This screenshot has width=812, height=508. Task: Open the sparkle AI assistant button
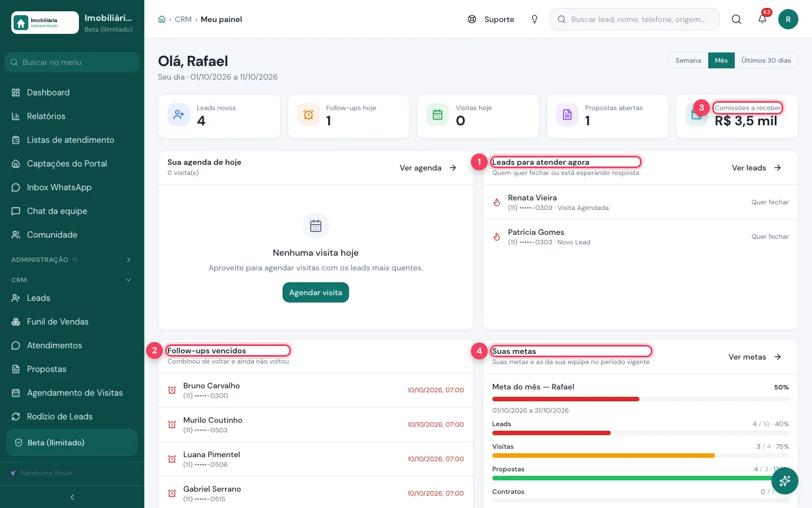[785, 481]
